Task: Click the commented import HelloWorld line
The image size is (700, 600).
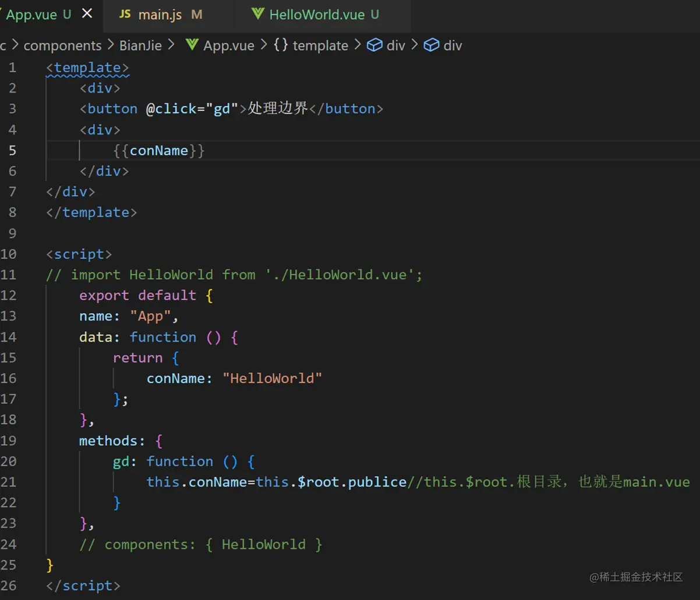Action: pos(234,275)
